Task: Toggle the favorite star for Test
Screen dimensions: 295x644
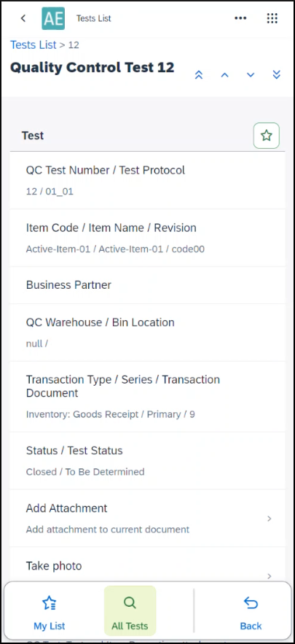Action: pos(267,136)
